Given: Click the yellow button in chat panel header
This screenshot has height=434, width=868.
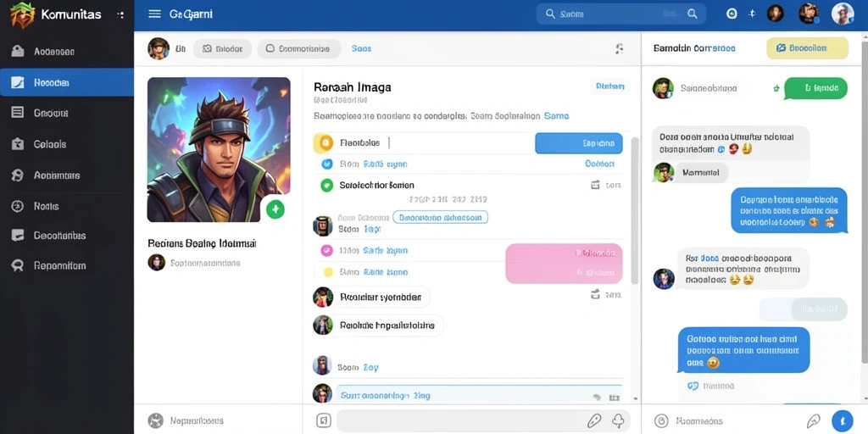Looking at the screenshot, I should point(807,48).
